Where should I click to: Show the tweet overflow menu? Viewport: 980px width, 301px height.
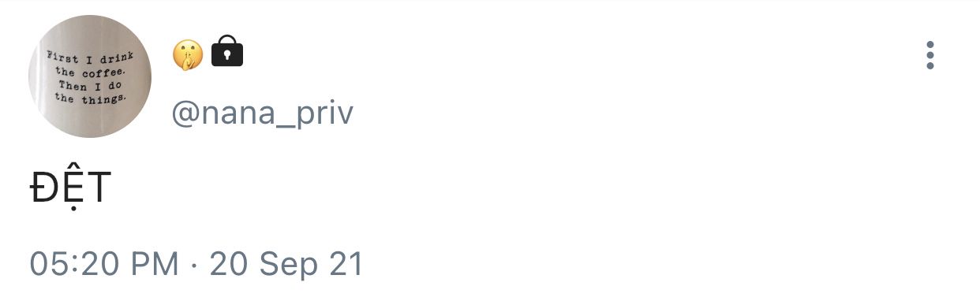point(931,55)
